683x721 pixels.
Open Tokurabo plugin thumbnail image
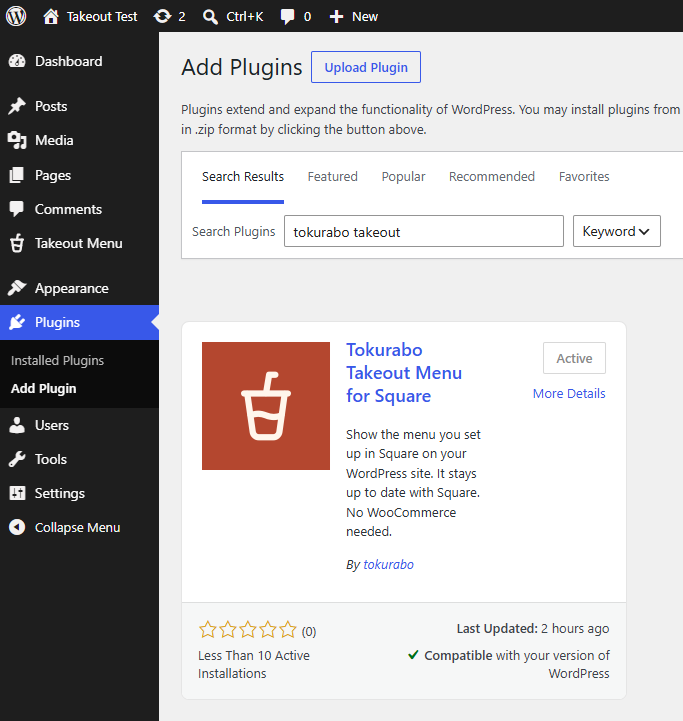pyautogui.click(x=266, y=406)
